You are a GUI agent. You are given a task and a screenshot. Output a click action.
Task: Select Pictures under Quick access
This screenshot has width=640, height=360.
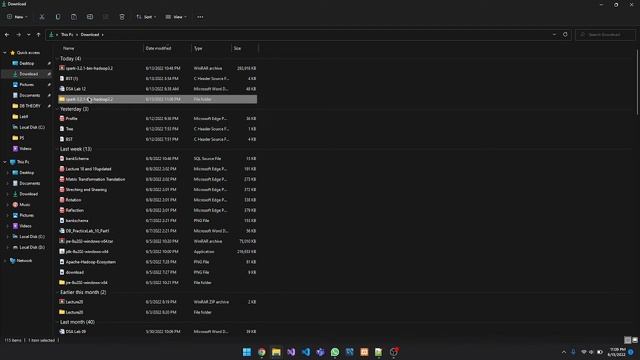point(26,84)
